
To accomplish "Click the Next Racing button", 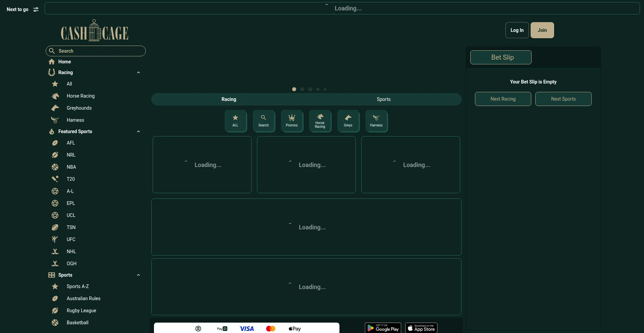I will tap(503, 99).
